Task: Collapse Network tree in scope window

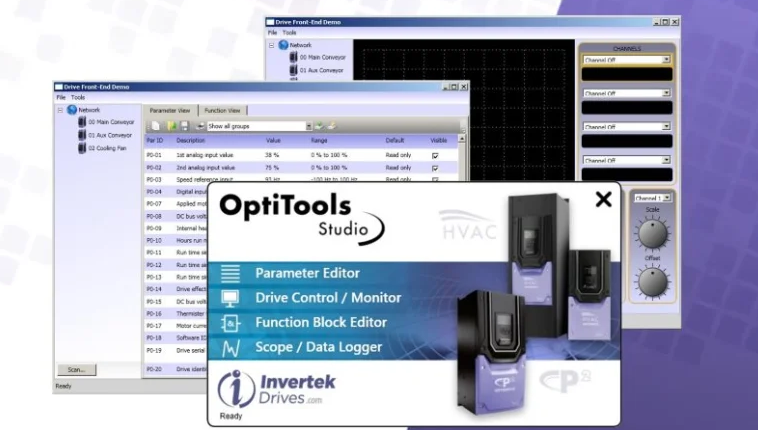Action: [x=271, y=45]
